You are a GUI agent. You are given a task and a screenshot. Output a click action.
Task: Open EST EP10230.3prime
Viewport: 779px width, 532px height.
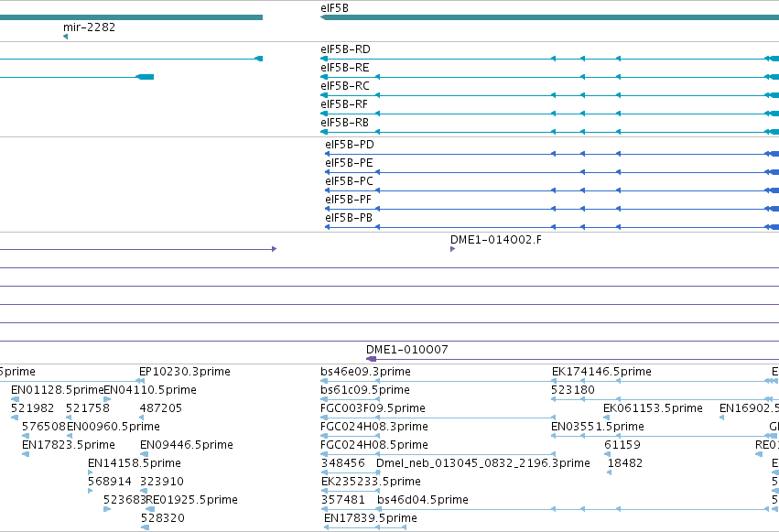[x=185, y=372]
